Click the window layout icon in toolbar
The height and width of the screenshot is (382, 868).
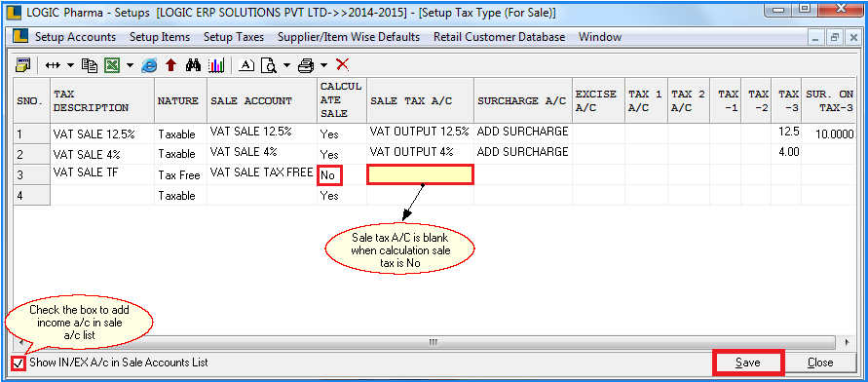tap(22, 64)
